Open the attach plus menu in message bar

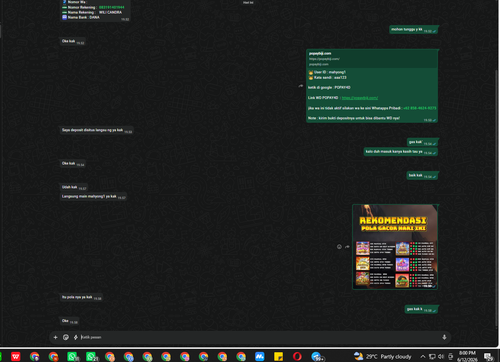pos(55,337)
